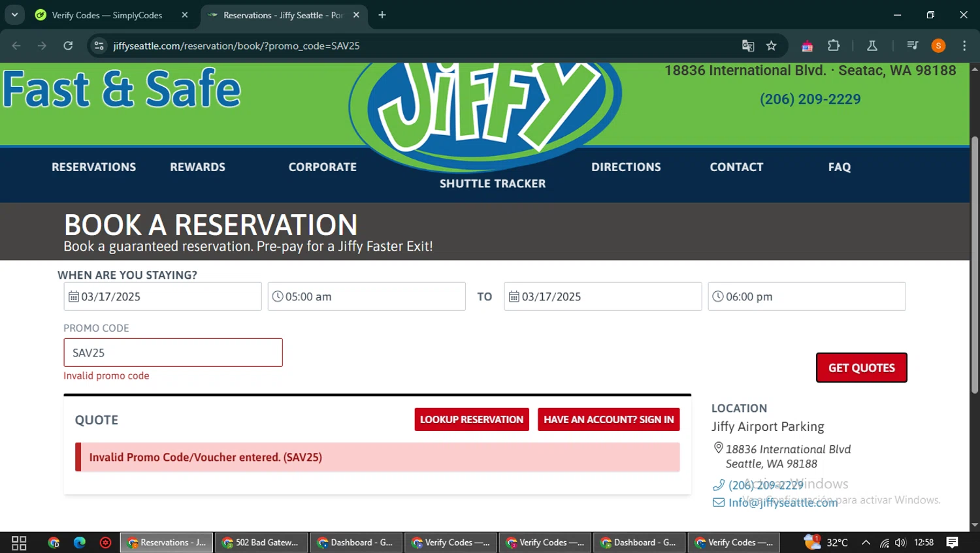Click the translate page icon
This screenshot has height=553, width=980.
tap(748, 46)
